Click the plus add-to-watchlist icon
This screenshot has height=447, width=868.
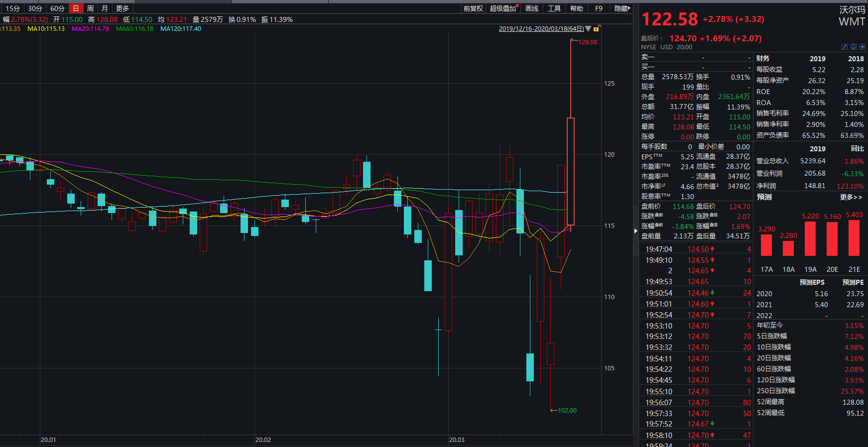pos(862,47)
